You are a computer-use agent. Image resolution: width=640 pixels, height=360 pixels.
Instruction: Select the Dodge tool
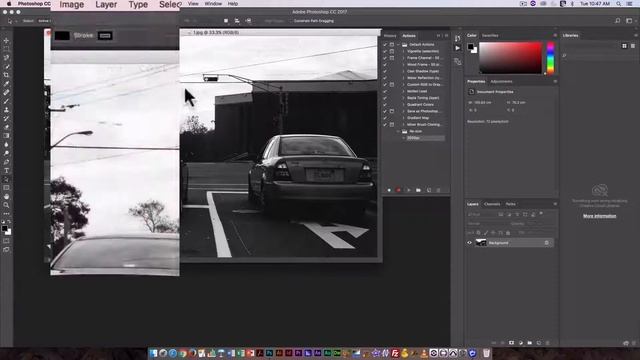(6, 153)
